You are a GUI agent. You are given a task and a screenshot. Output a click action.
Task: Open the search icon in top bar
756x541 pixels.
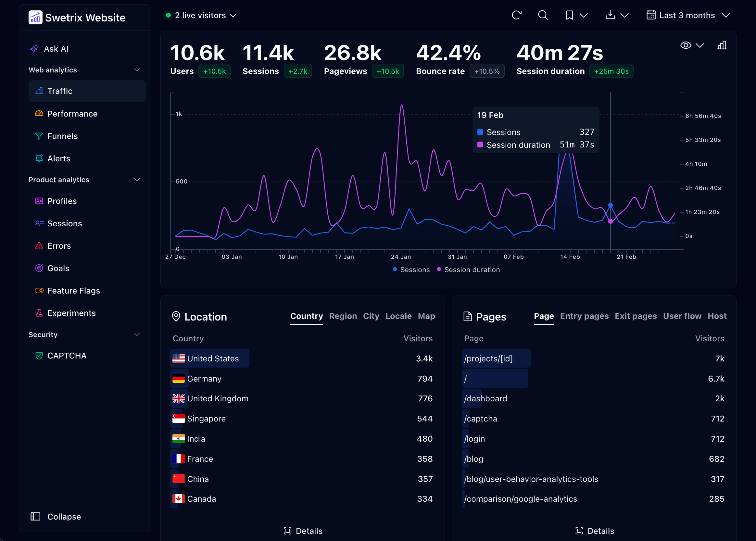coord(543,15)
